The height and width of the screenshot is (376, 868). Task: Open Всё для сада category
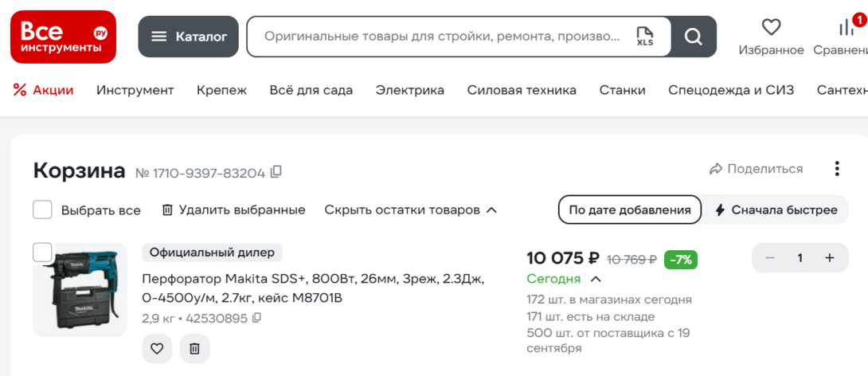(311, 90)
